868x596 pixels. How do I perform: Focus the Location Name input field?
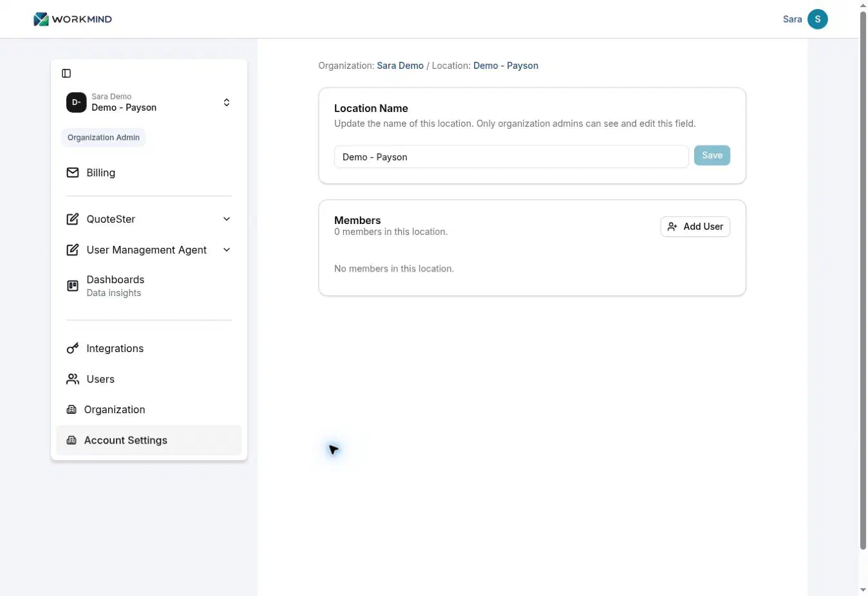(511, 157)
